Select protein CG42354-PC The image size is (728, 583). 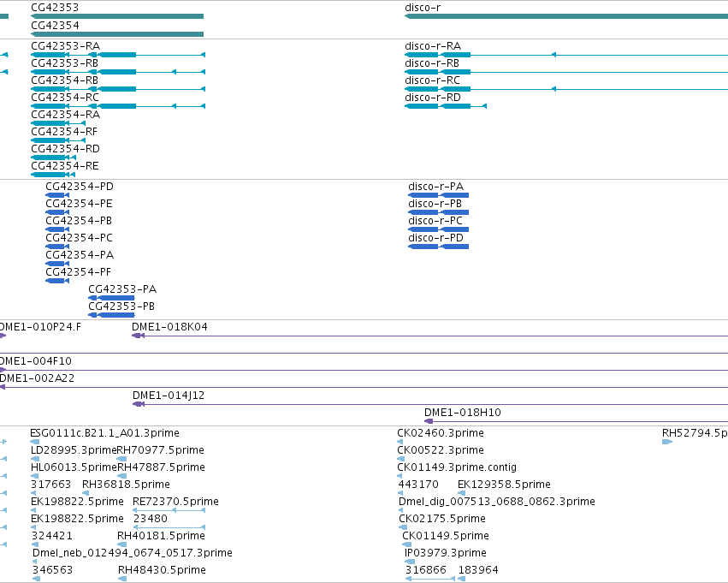(x=80, y=238)
